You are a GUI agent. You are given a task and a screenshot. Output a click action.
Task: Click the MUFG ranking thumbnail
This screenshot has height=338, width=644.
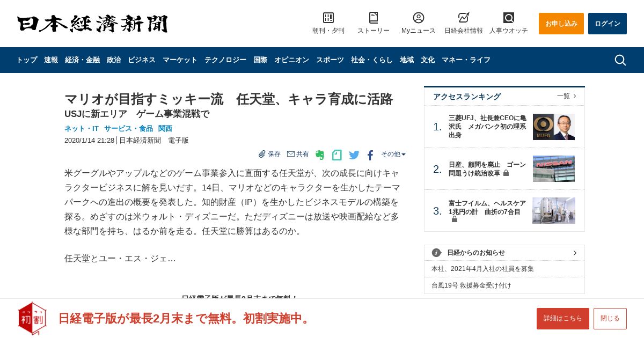[554, 127]
